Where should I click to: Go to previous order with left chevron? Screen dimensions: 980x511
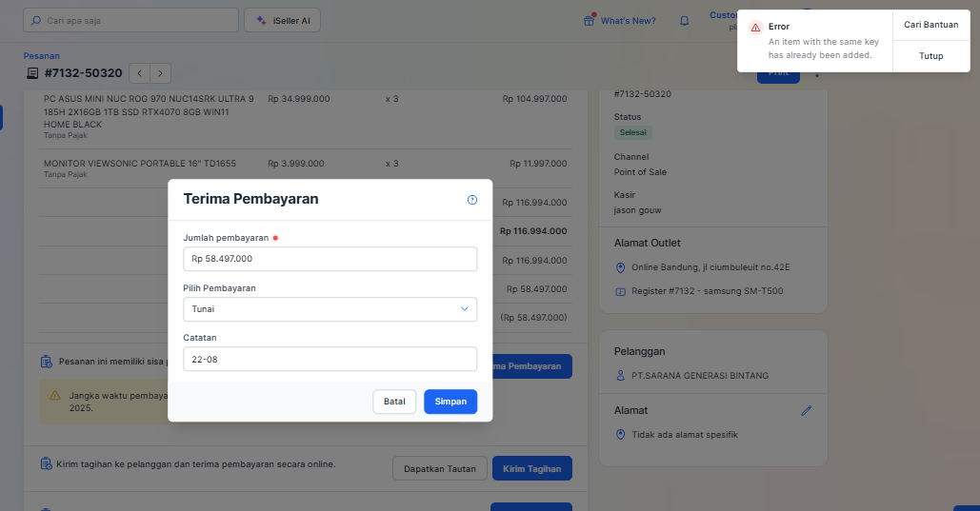click(x=139, y=73)
